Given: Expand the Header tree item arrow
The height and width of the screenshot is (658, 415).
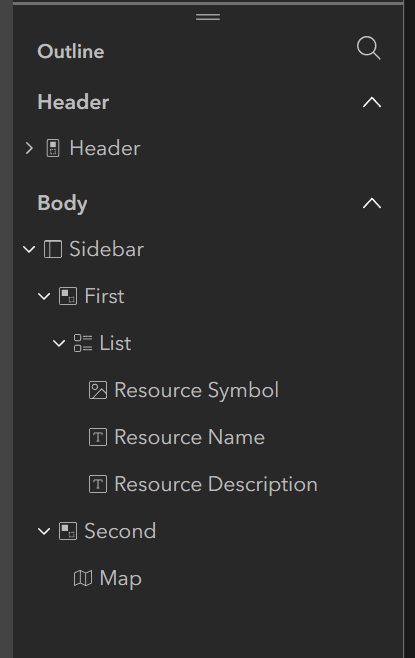Looking at the screenshot, I should click(29, 148).
